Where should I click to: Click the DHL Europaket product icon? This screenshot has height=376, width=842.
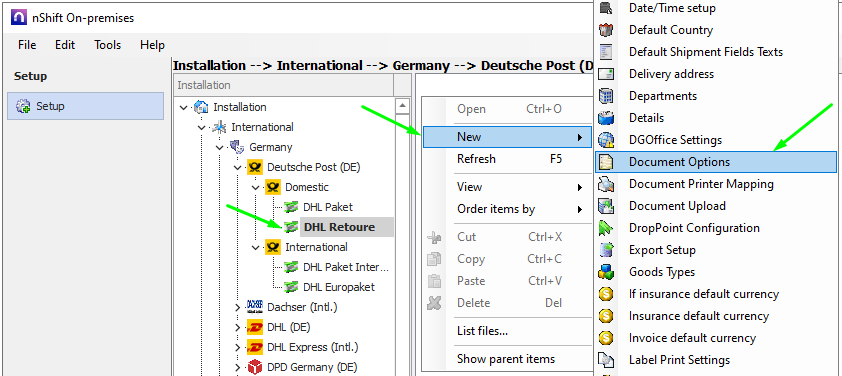(x=291, y=287)
